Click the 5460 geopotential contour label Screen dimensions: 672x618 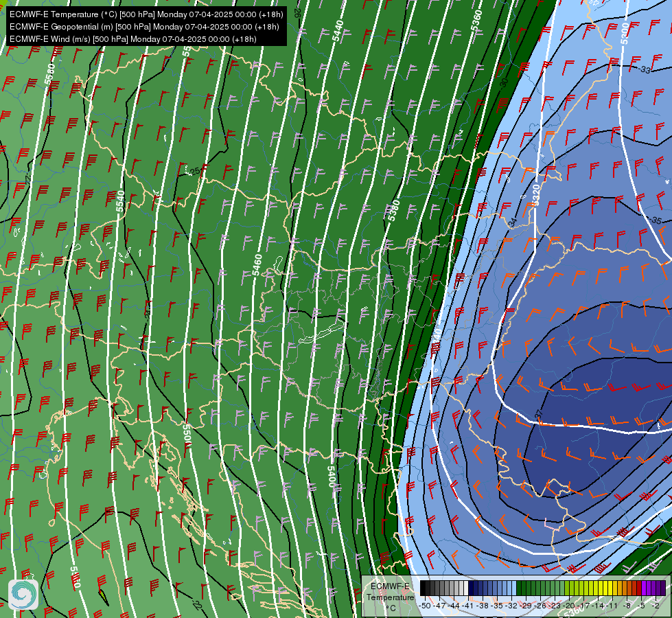pyautogui.click(x=257, y=265)
